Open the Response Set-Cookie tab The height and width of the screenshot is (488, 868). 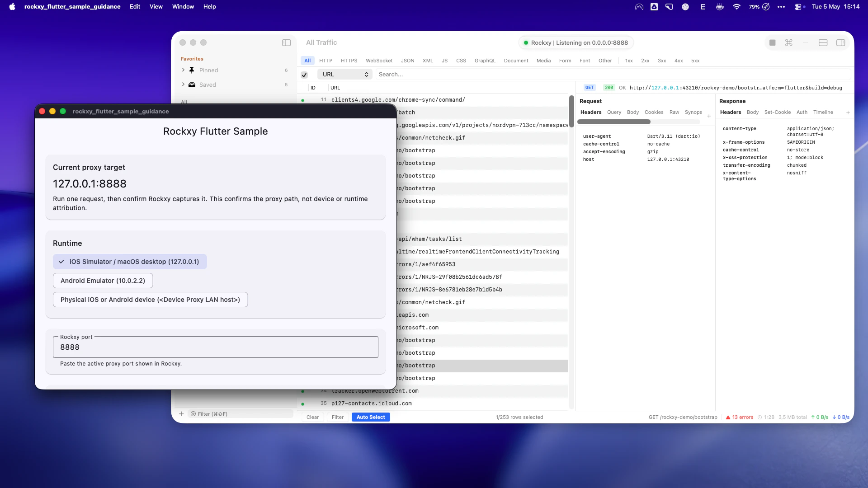click(777, 112)
